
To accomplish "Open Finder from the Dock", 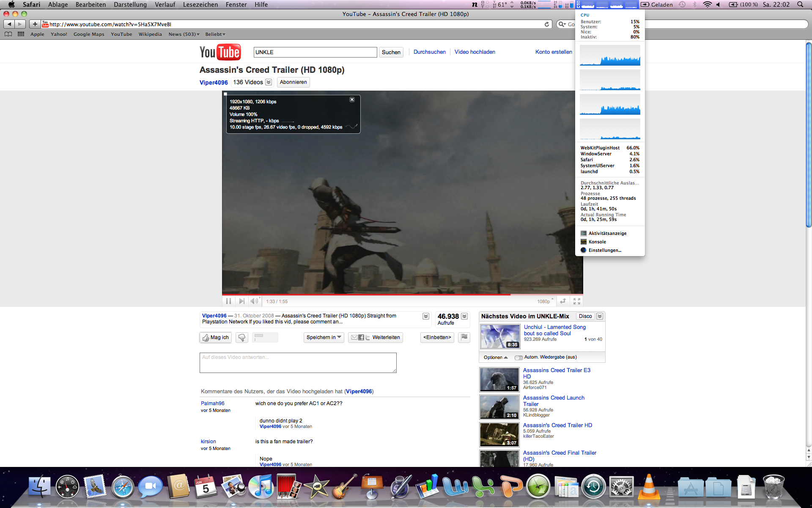I will pyautogui.click(x=39, y=487).
